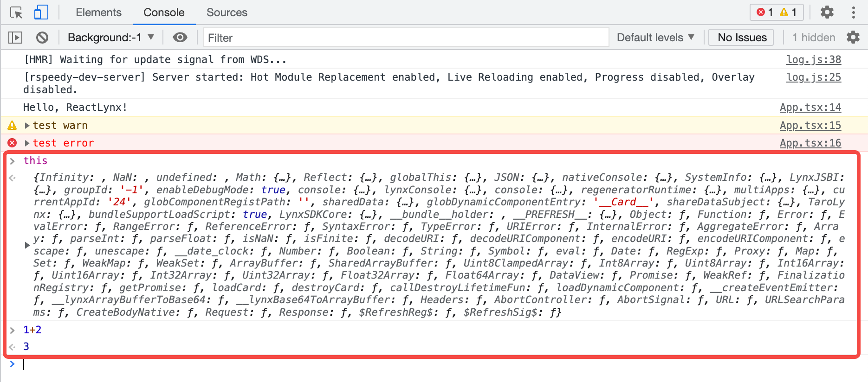
Task: Show the console sidebar panel icon
Action: coord(15,38)
